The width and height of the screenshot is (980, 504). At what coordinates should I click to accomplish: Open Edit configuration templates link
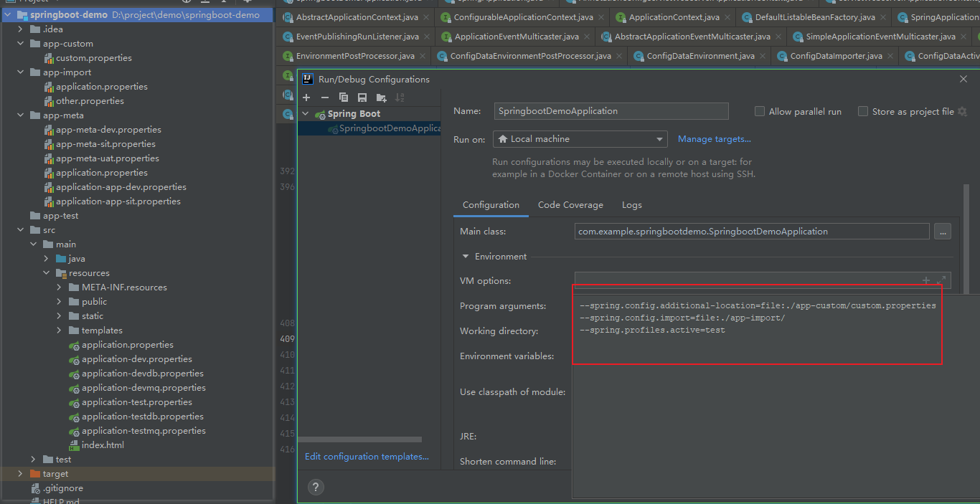click(x=367, y=457)
